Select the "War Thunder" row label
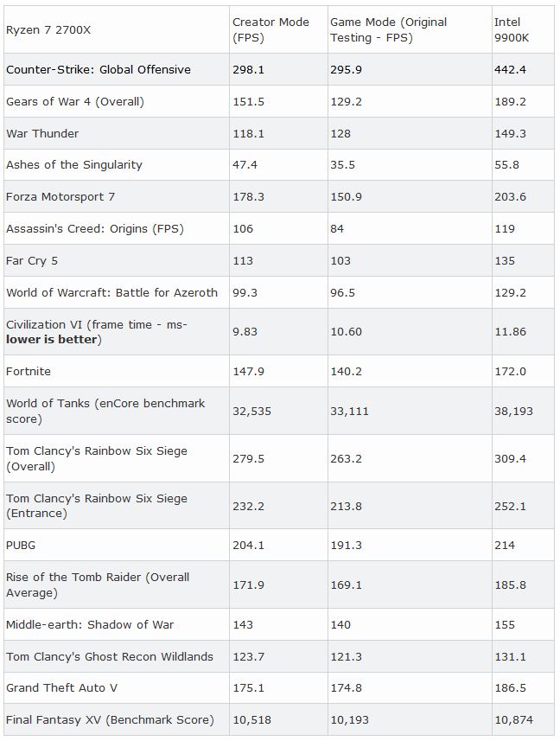This screenshot has height=741, width=560. point(42,133)
